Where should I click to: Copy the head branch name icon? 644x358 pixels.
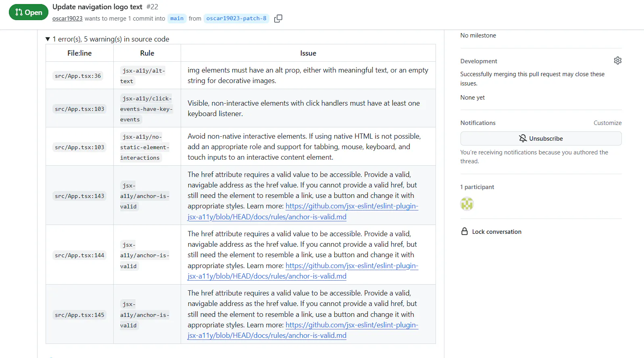[x=278, y=19]
